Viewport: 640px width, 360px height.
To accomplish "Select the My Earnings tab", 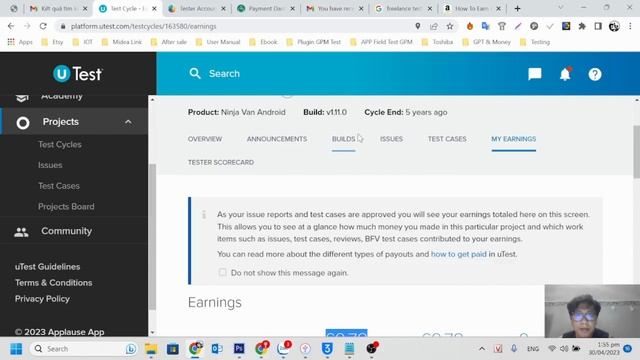I will coord(513,139).
